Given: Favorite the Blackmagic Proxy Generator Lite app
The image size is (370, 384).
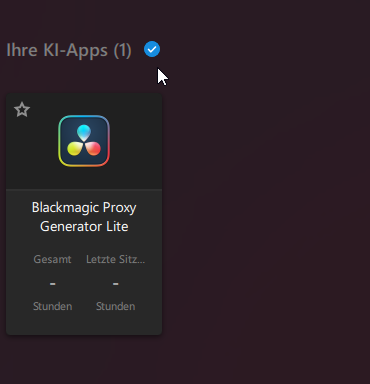Looking at the screenshot, I should [x=22, y=110].
